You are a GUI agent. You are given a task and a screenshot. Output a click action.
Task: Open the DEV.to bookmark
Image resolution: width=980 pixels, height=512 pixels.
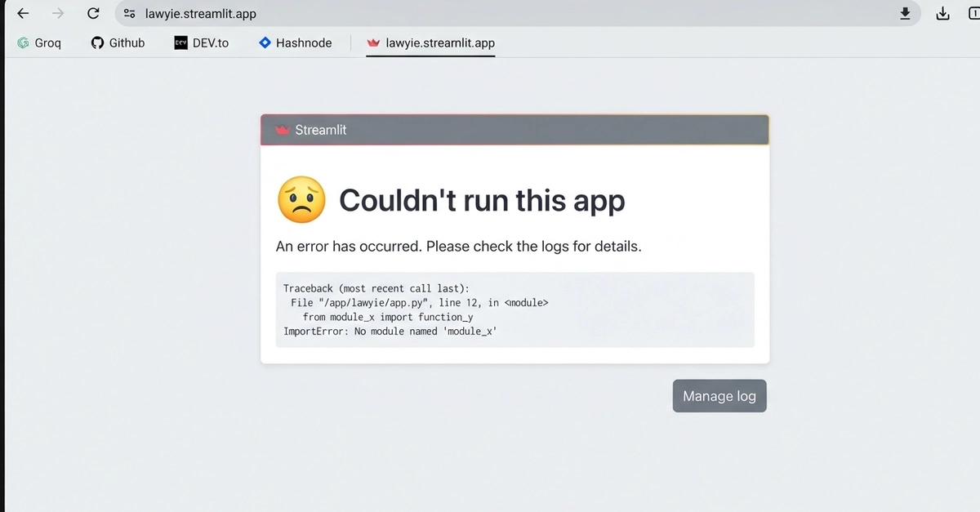coord(202,42)
